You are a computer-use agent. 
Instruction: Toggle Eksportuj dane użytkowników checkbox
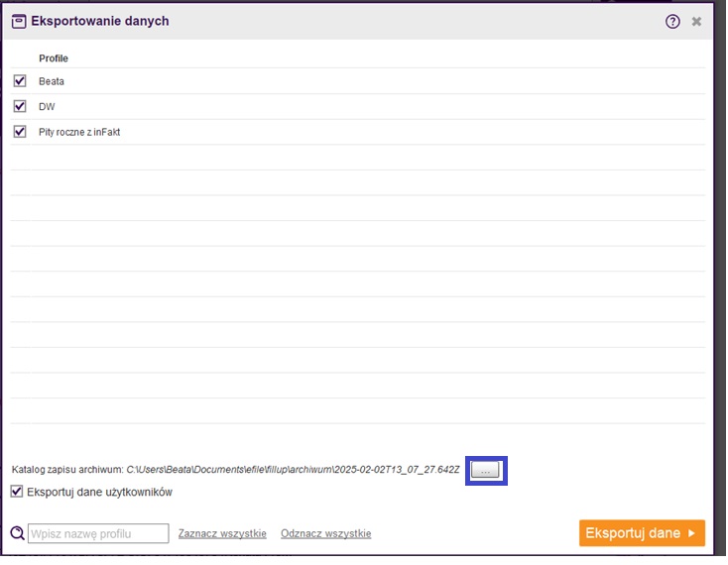click(17, 492)
